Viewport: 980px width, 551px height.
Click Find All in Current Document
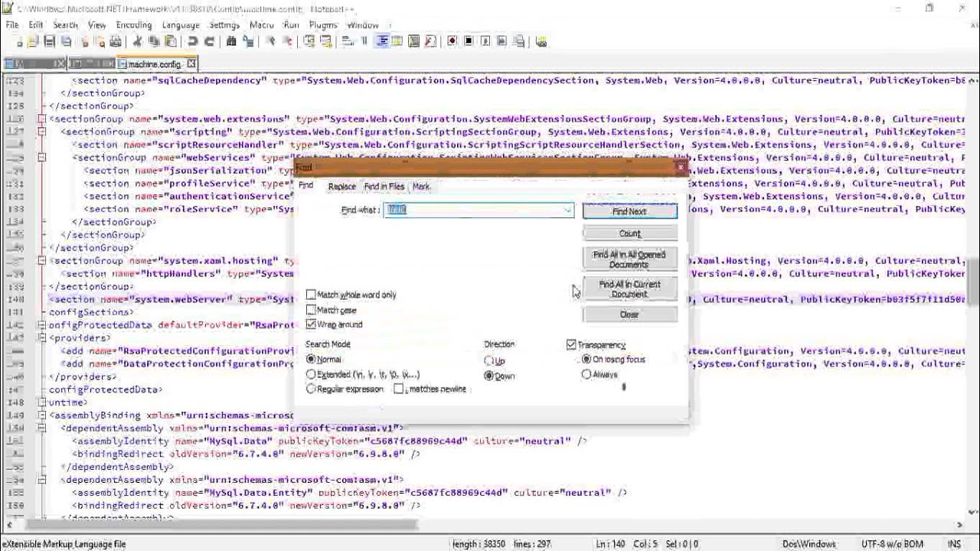click(629, 289)
